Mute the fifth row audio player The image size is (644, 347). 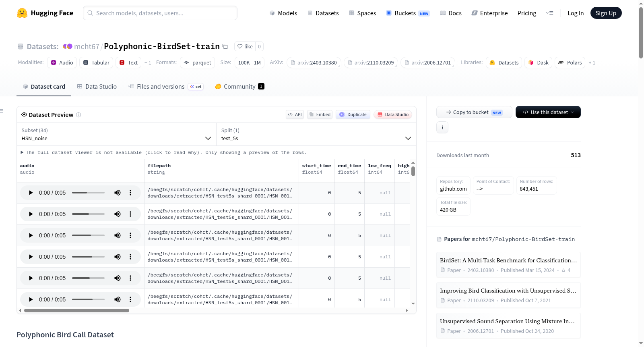click(118, 278)
